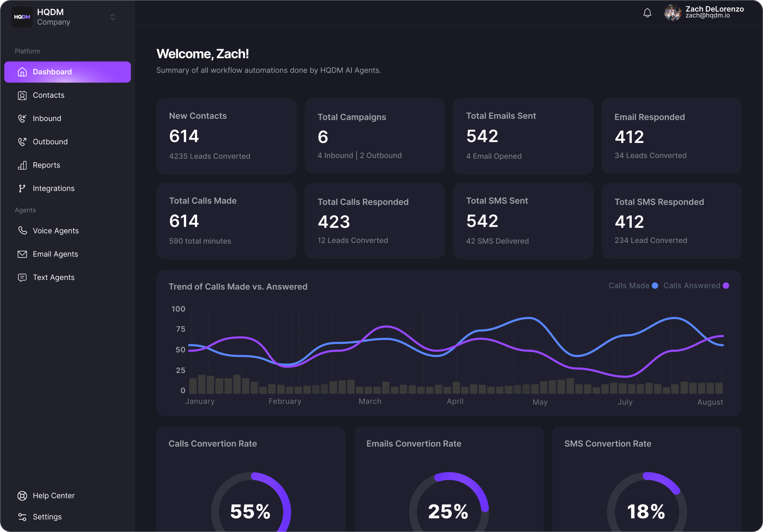The height and width of the screenshot is (532, 763).
Task: Toggle the Calls Answered legend dot
Action: pyautogui.click(x=726, y=286)
